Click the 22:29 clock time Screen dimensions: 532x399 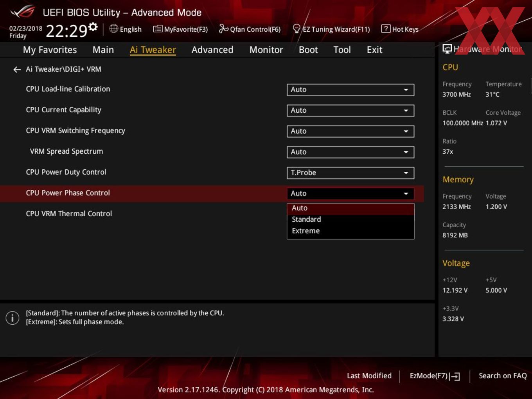tap(66, 31)
